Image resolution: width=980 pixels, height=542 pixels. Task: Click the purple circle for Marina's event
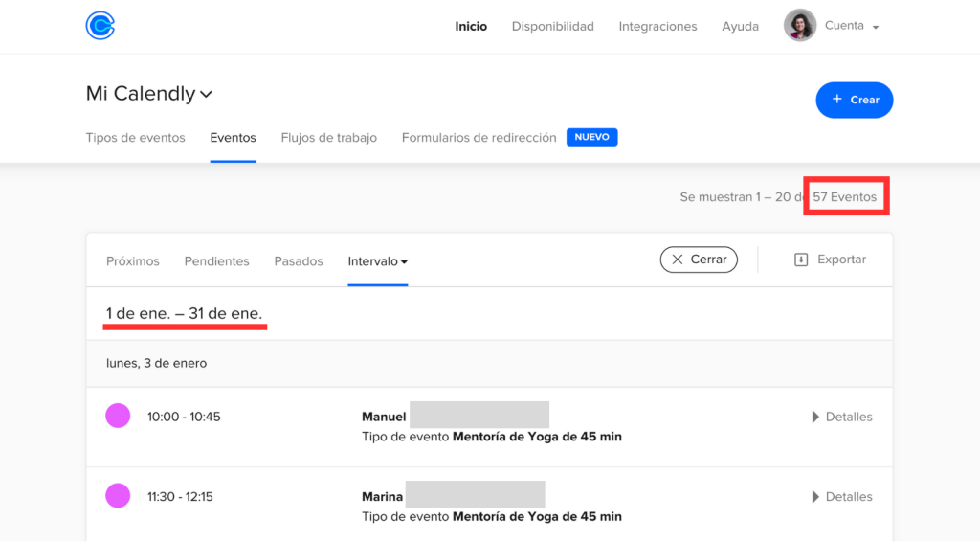tap(118, 496)
